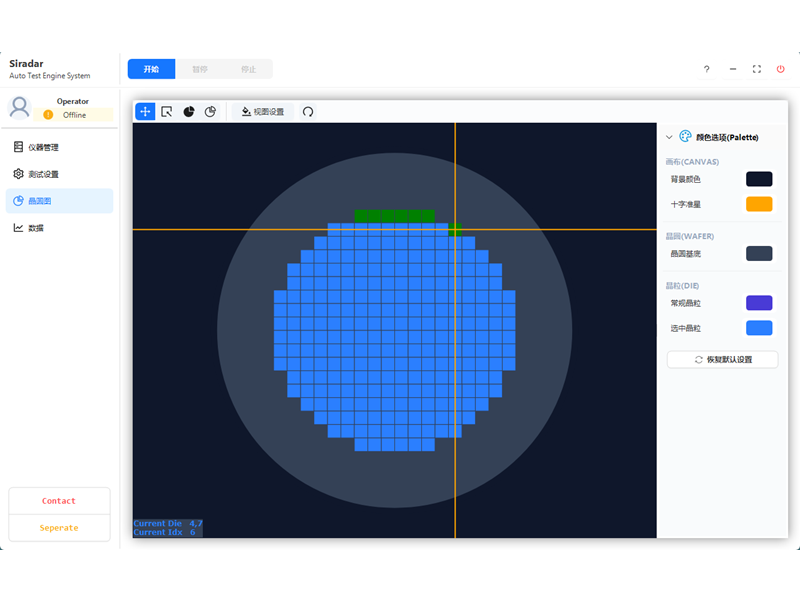The height and width of the screenshot is (600, 800).
Task: Open the help question mark icon
Action: (707, 69)
